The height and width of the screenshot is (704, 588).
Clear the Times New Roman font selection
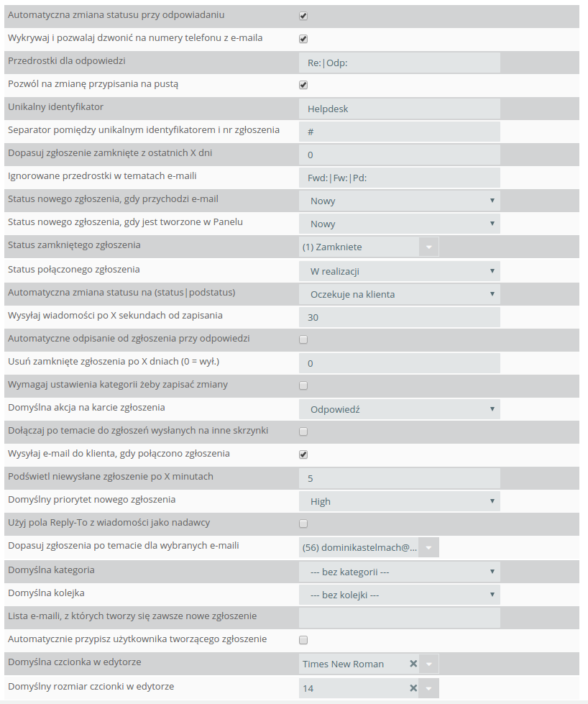coord(413,664)
